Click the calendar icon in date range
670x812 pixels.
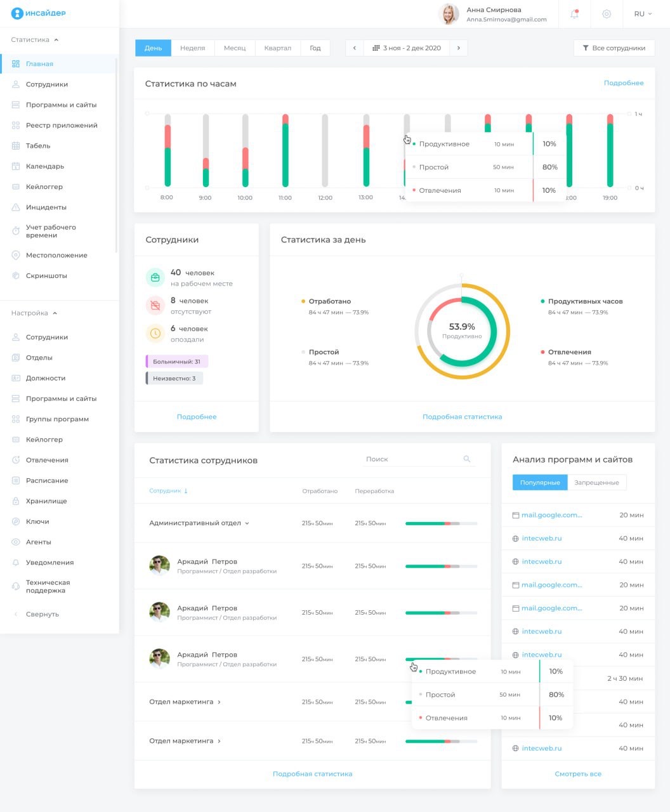click(376, 48)
